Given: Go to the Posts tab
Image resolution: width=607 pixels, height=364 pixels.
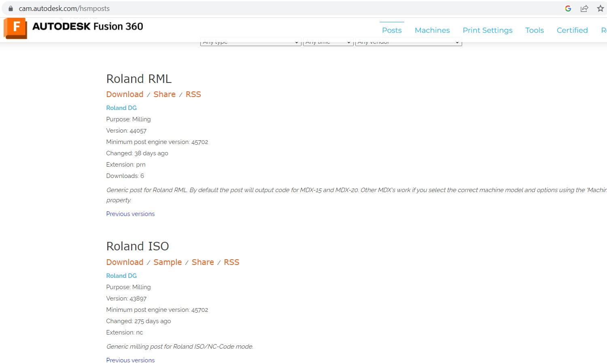Looking at the screenshot, I should 392,30.
